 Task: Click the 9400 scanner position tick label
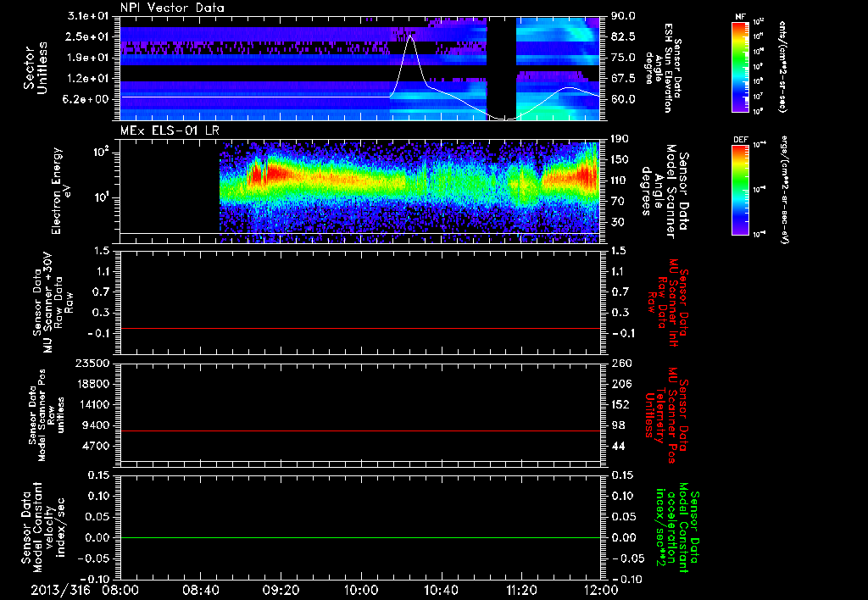coord(97,425)
